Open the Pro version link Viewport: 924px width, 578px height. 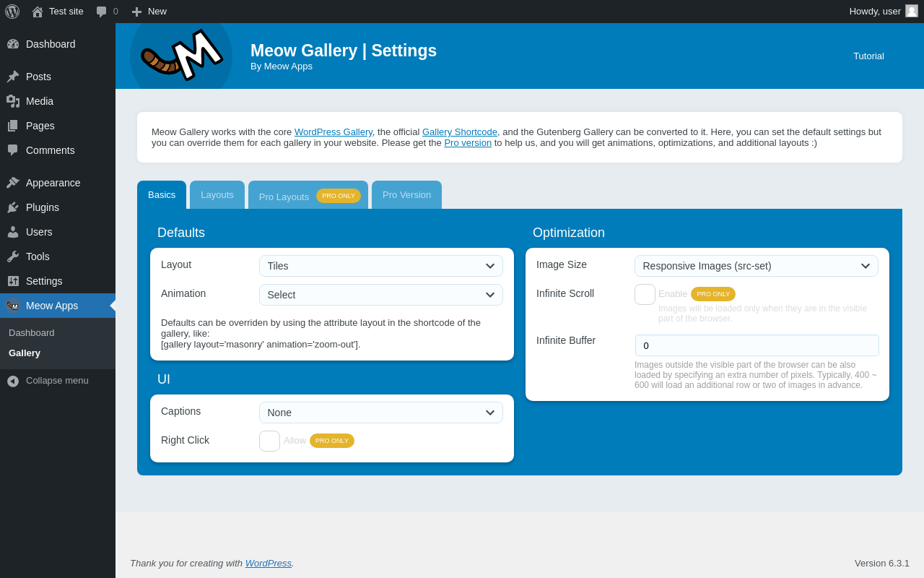click(468, 143)
